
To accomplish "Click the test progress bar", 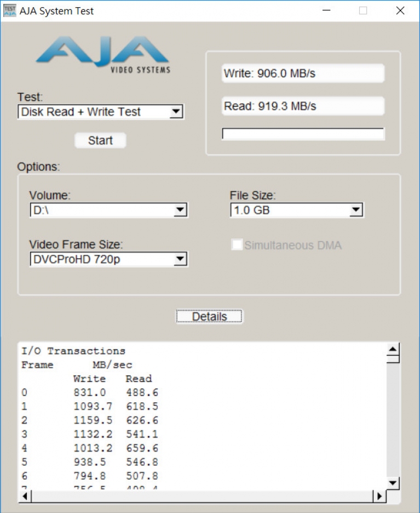I will [x=303, y=134].
